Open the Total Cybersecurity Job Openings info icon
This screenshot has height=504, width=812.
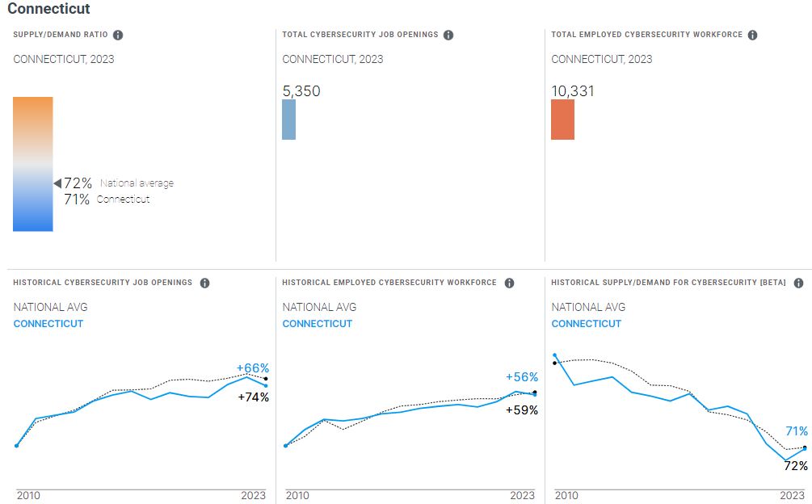448,35
